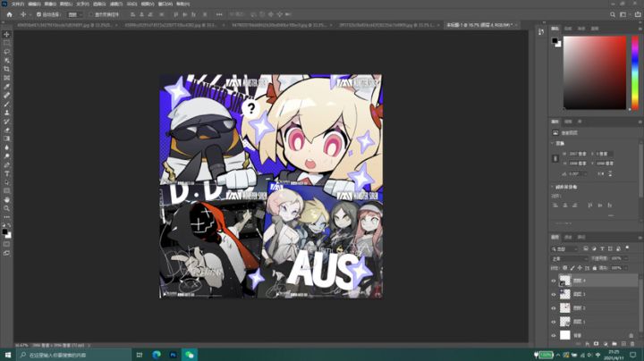Image resolution: width=644 pixels, height=361 pixels.
Task: Open the blend mode 正常 dropdown
Action: (569, 259)
